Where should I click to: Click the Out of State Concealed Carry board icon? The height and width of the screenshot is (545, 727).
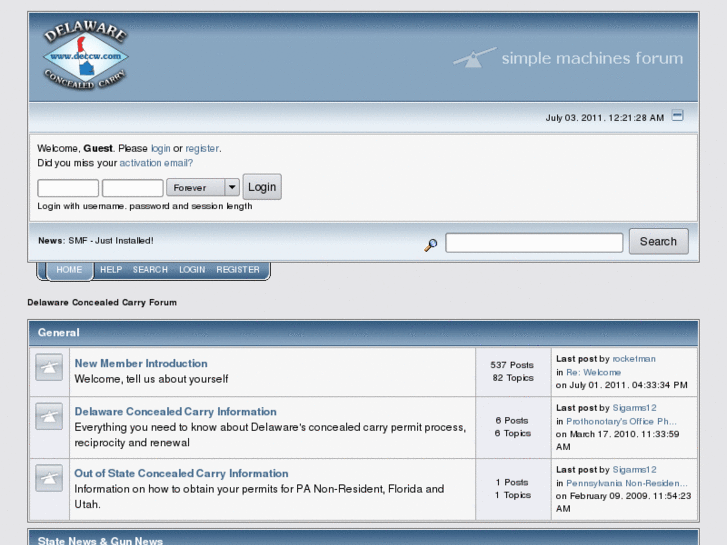click(49, 478)
